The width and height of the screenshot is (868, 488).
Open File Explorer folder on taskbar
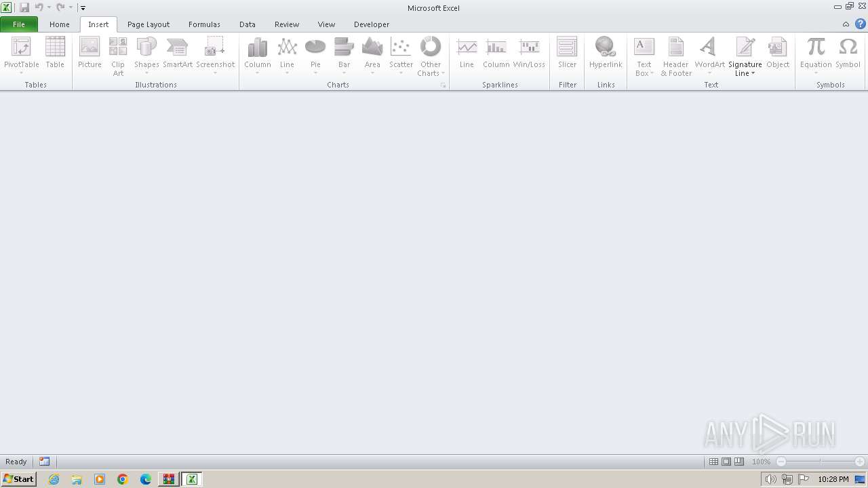(77, 479)
